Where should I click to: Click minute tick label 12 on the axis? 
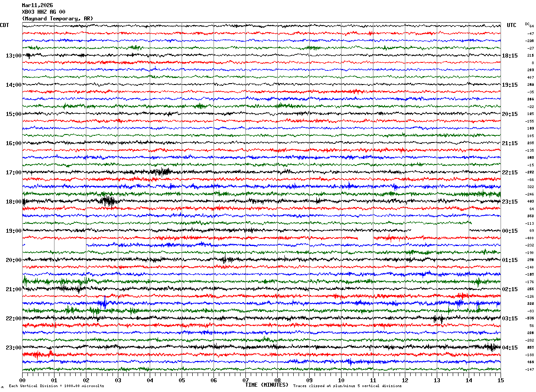click(x=405, y=380)
